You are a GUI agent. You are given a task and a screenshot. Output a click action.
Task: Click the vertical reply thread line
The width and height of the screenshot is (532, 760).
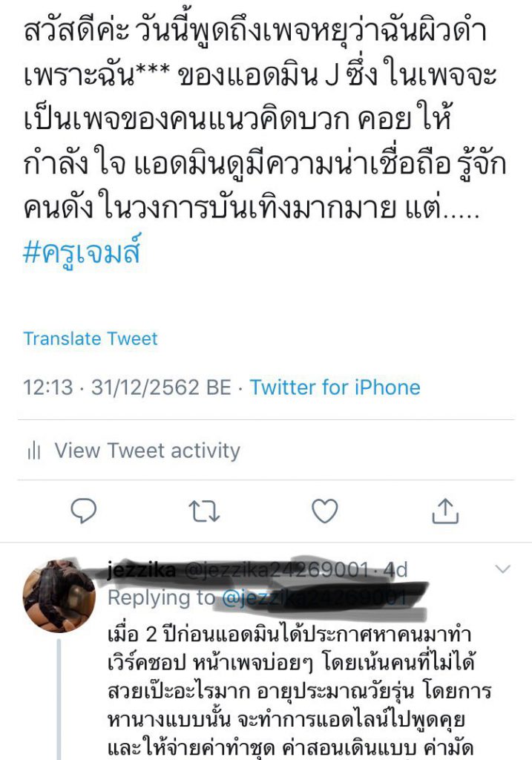click(59, 699)
